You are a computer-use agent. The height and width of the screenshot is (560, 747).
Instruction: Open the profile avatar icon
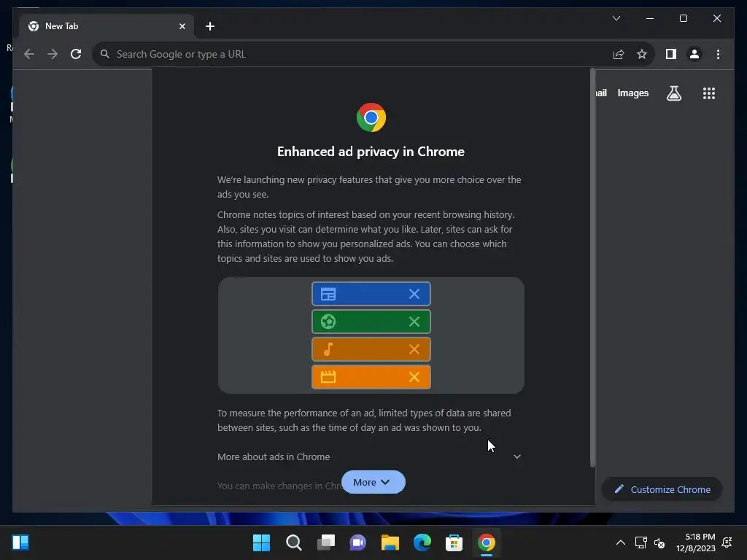pyautogui.click(x=694, y=54)
